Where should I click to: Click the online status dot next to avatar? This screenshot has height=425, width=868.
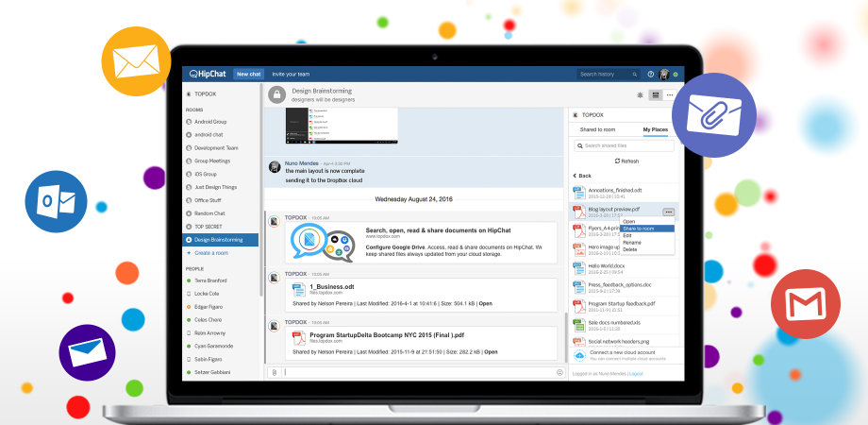[676, 75]
